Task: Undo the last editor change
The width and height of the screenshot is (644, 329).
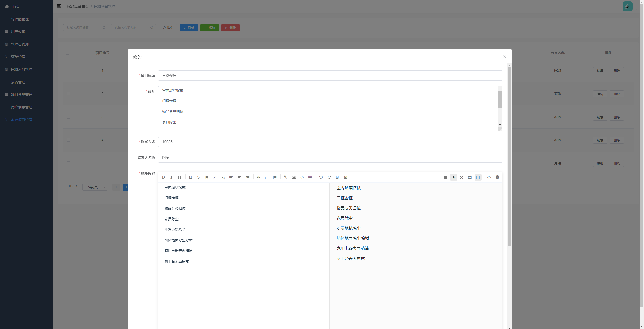Action: point(321,177)
